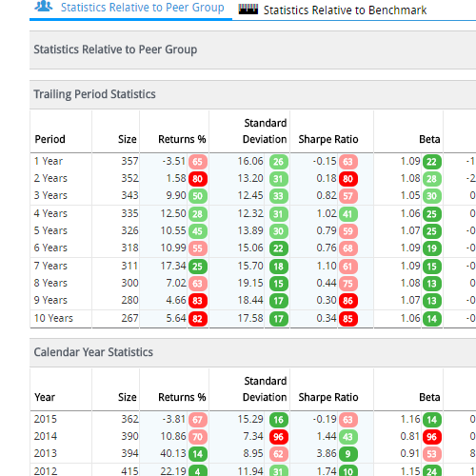Select the 7 Years row label

coord(50,266)
